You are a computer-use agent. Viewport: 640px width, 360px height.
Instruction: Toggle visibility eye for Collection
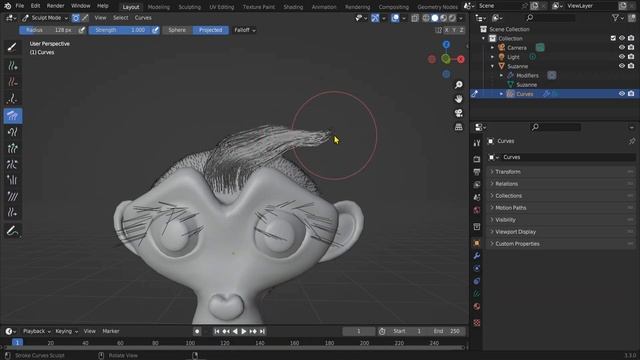[x=622, y=38]
